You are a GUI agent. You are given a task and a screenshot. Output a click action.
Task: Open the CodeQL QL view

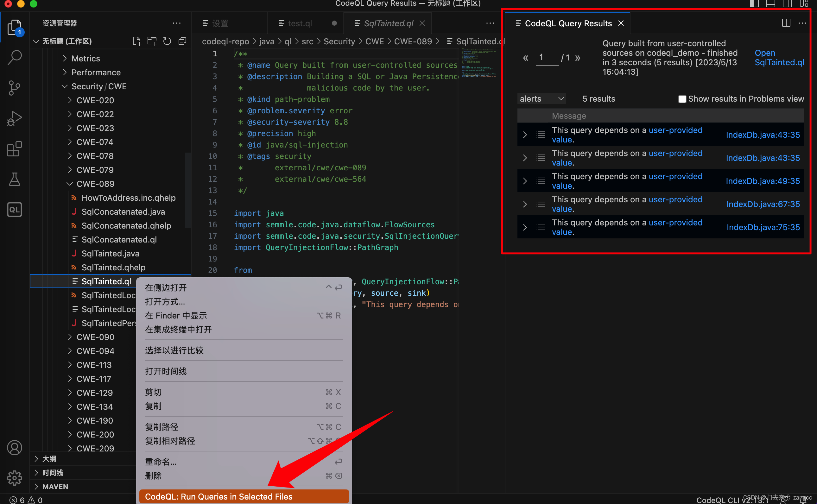[14, 210]
